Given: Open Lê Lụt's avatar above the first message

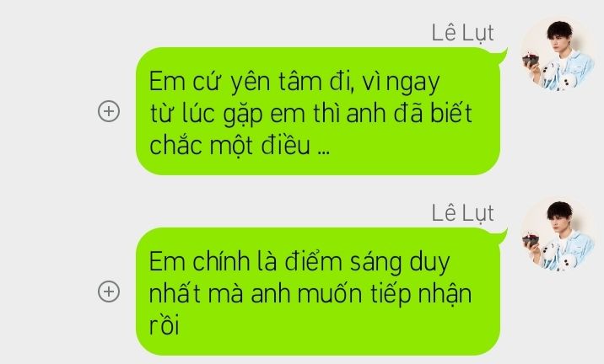Looking at the screenshot, I should point(558,54).
